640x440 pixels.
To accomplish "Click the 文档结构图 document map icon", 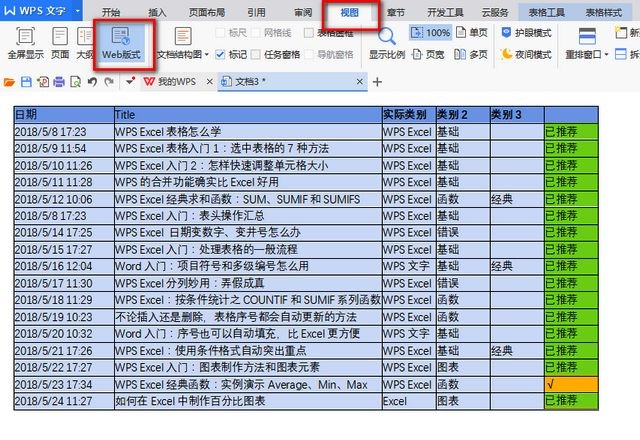I will 183,36.
